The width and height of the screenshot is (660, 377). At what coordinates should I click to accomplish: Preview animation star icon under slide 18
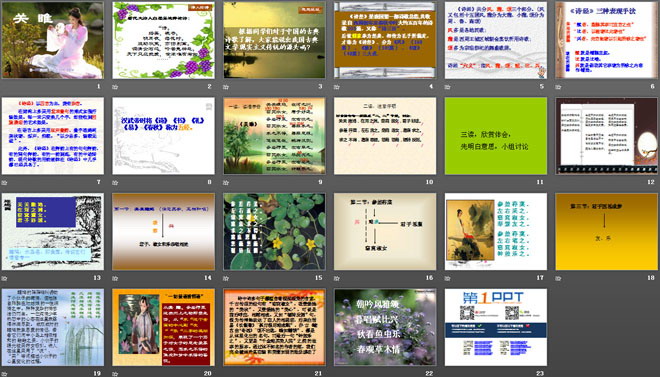(x=558, y=278)
